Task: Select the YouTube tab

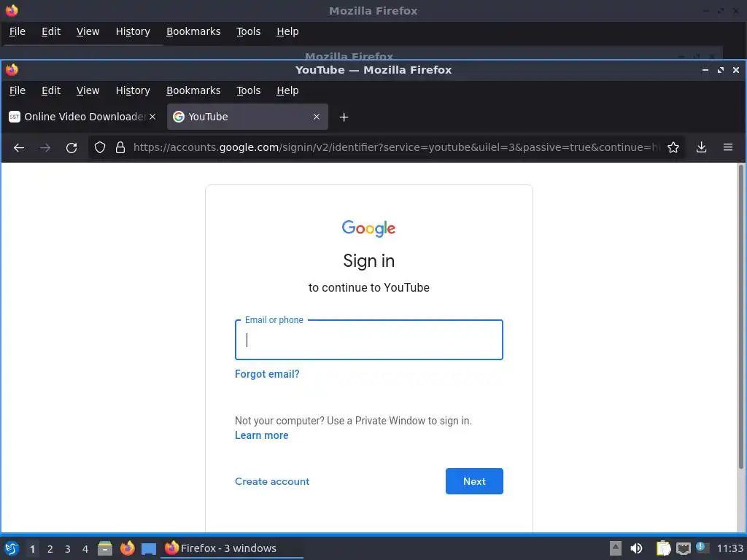Action: point(247,117)
